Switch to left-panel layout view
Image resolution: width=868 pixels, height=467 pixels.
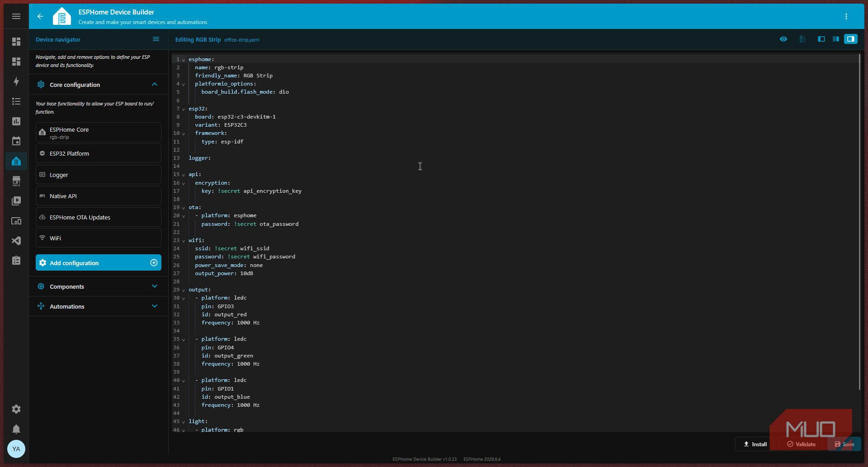pyautogui.click(x=821, y=39)
